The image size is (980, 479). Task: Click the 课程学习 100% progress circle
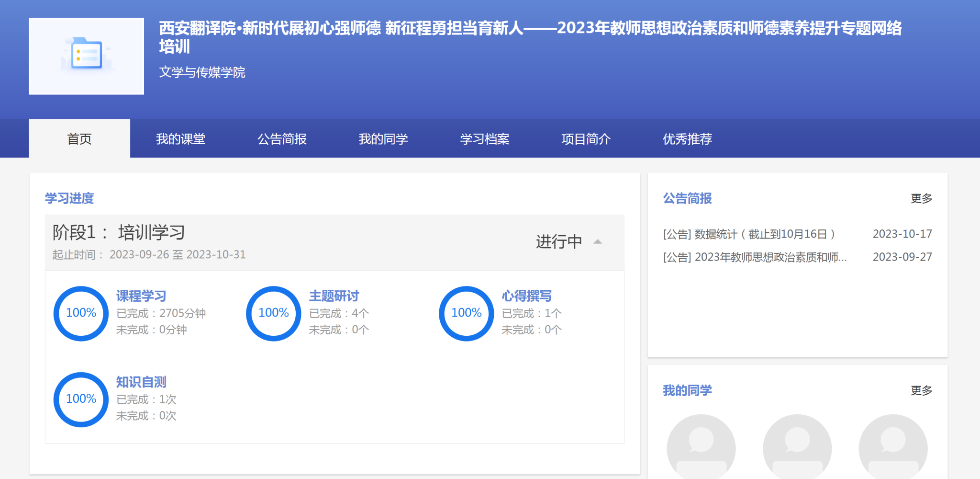[x=81, y=313]
